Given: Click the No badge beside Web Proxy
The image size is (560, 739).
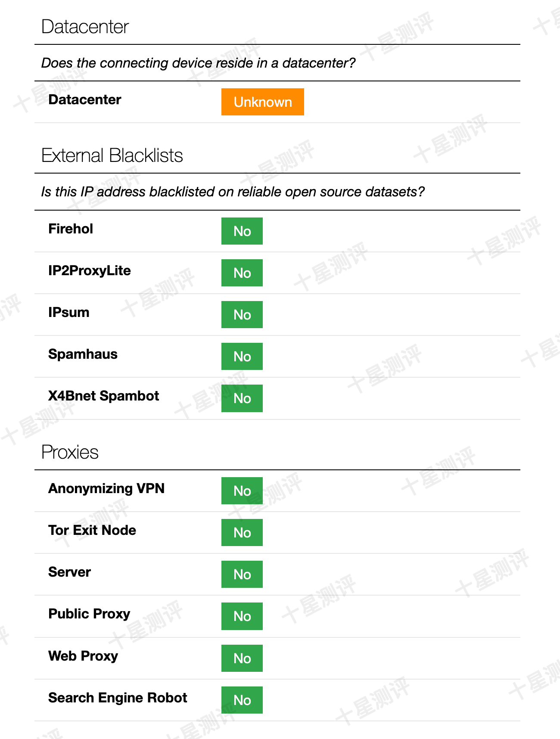Looking at the screenshot, I should (242, 658).
